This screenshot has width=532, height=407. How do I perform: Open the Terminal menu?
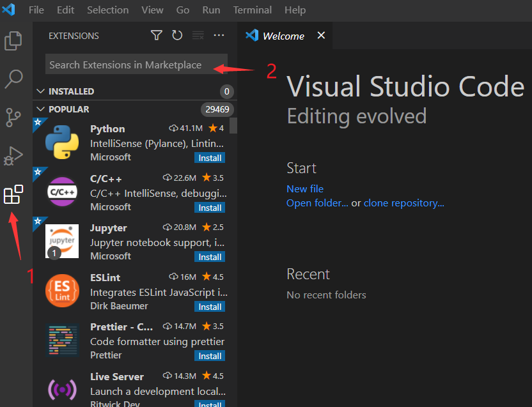click(252, 10)
